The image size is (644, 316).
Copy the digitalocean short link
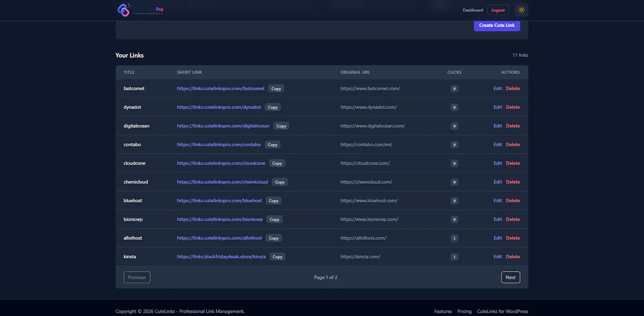281,126
